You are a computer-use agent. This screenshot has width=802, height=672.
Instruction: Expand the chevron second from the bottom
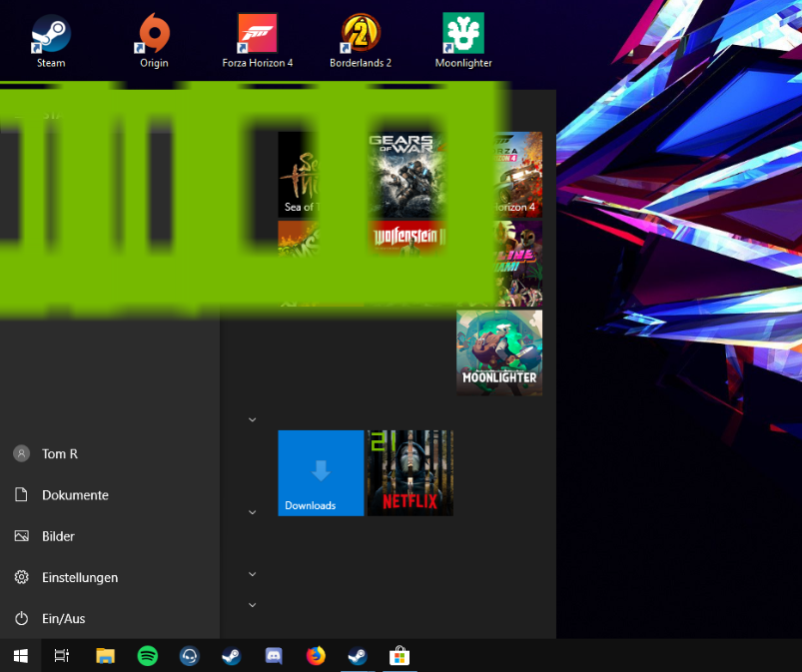click(x=252, y=574)
